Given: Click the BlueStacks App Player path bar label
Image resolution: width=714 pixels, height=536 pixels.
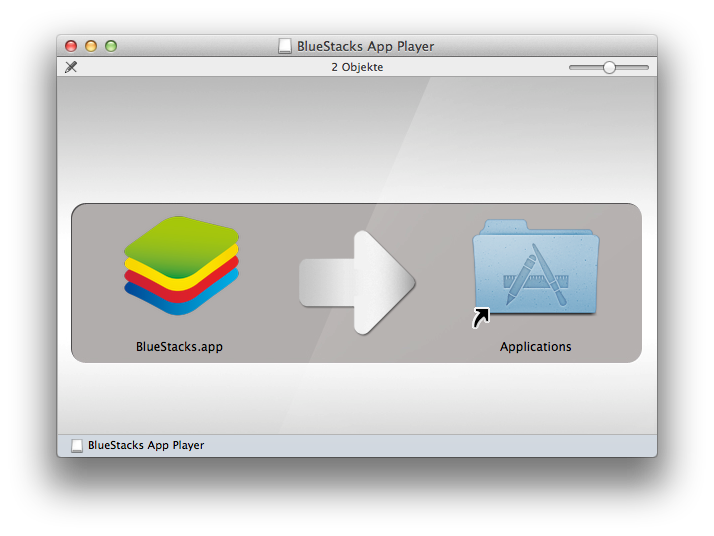Looking at the screenshot, I should pyautogui.click(x=146, y=445).
